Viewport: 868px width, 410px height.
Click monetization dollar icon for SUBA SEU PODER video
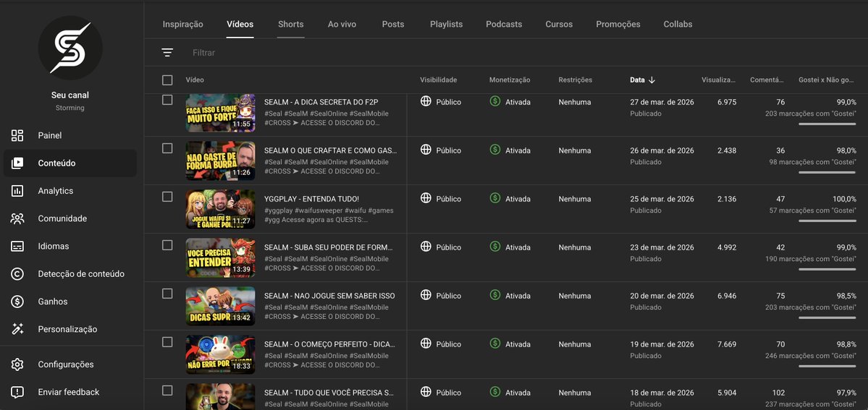(x=495, y=247)
